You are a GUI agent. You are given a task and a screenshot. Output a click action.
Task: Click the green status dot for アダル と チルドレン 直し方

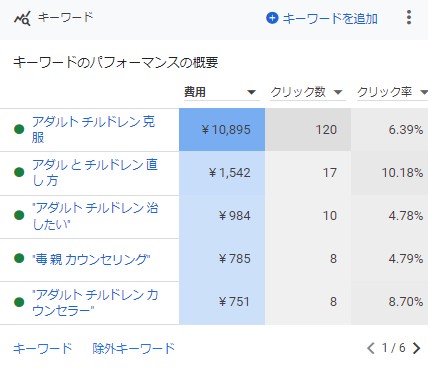pos(19,172)
